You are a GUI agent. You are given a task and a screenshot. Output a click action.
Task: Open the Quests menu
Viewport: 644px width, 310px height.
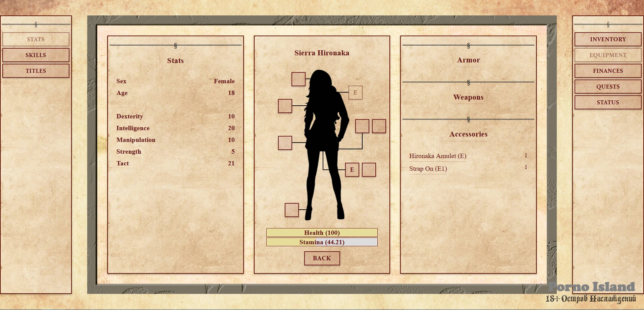click(608, 87)
